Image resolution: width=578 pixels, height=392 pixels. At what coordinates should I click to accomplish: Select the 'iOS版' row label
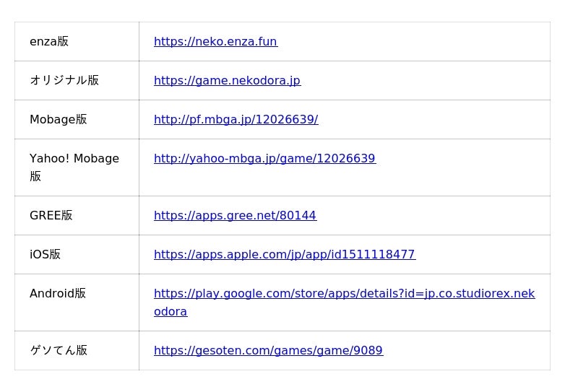click(x=46, y=255)
